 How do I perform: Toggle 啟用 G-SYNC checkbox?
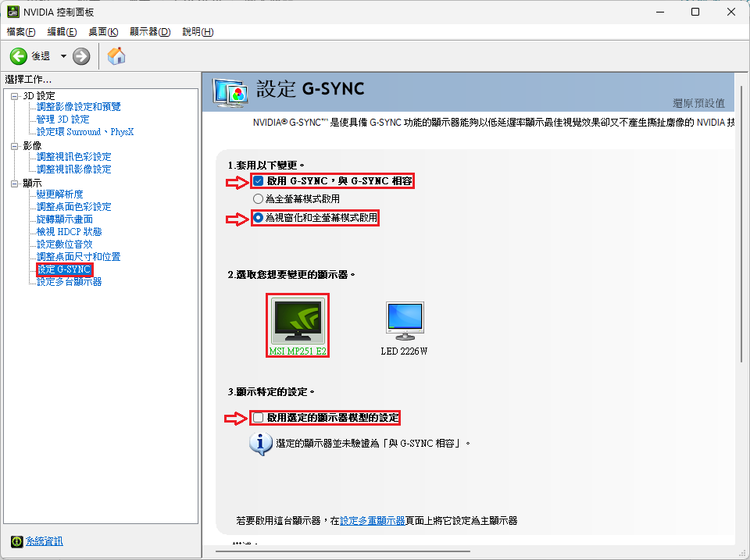(259, 181)
